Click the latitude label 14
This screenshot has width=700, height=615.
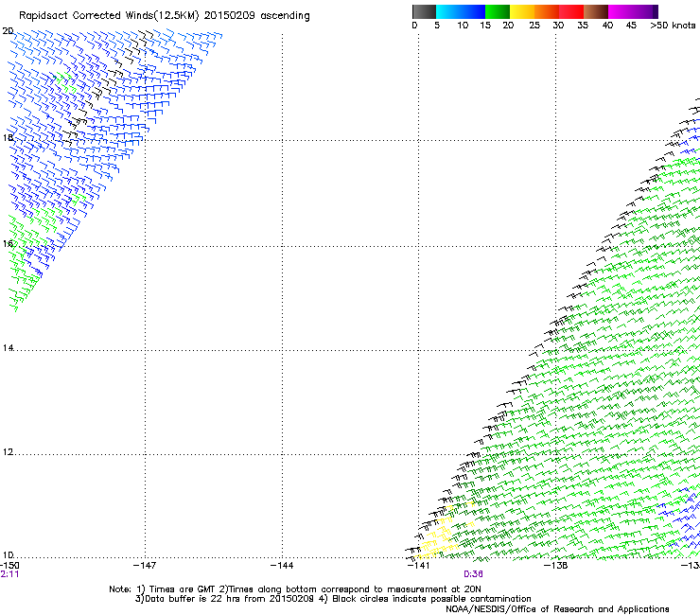[8, 347]
